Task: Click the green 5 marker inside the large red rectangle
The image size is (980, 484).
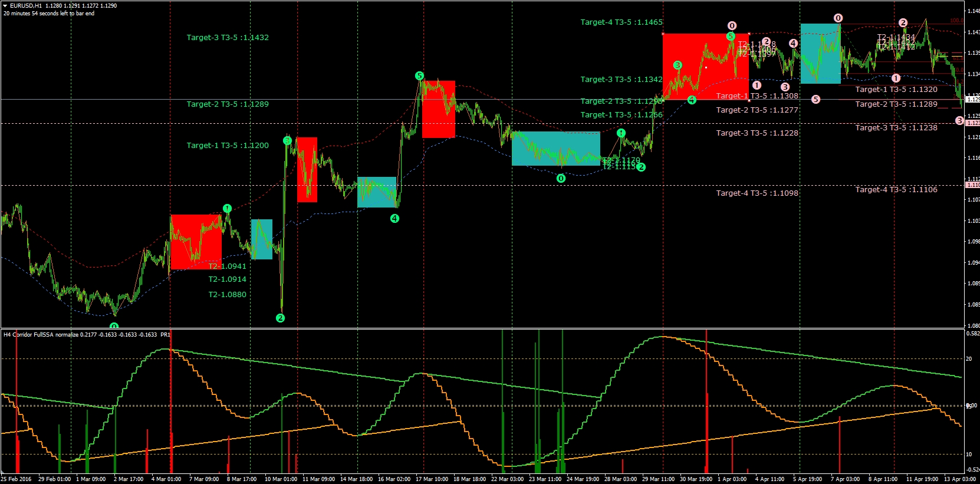Action: pos(731,36)
